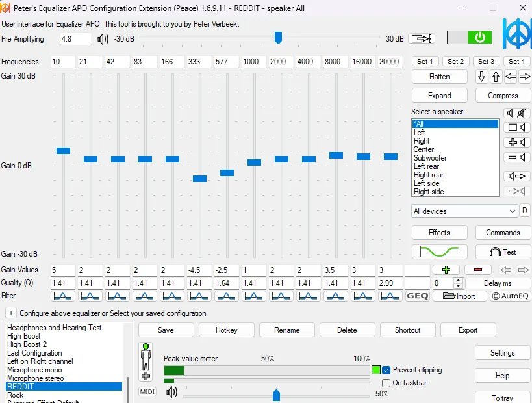The width and height of the screenshot is (532, 403).
Task: Change the filter type icon under 1000 Hz
Action: [253, 296]
